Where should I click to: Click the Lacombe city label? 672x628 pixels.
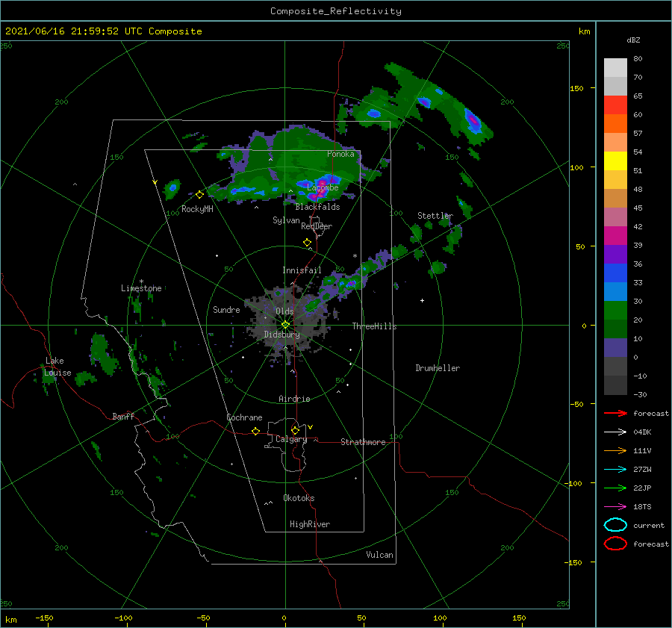[x=323, y=187]
